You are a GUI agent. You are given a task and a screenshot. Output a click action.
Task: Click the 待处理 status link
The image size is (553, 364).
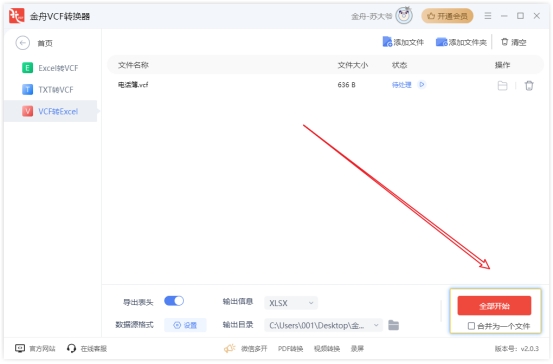402,85
